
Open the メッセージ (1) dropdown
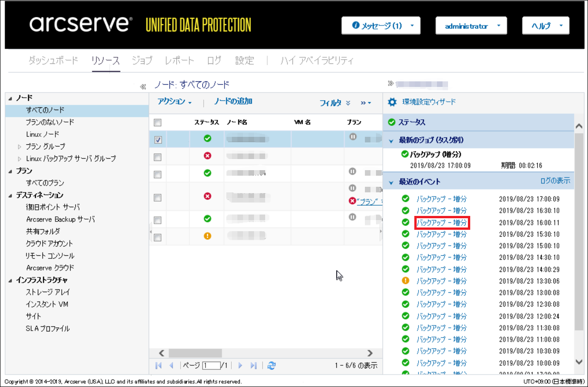click(381, 26)
